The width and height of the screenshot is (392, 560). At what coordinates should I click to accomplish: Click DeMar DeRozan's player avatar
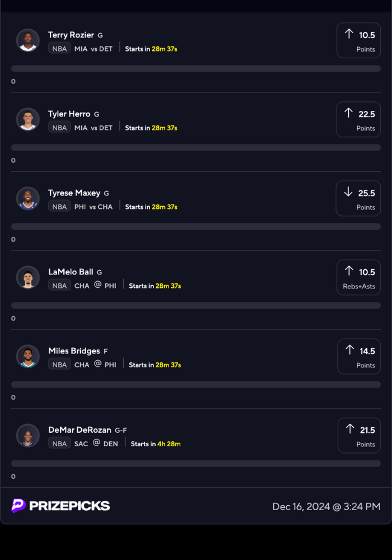(28, 435)
